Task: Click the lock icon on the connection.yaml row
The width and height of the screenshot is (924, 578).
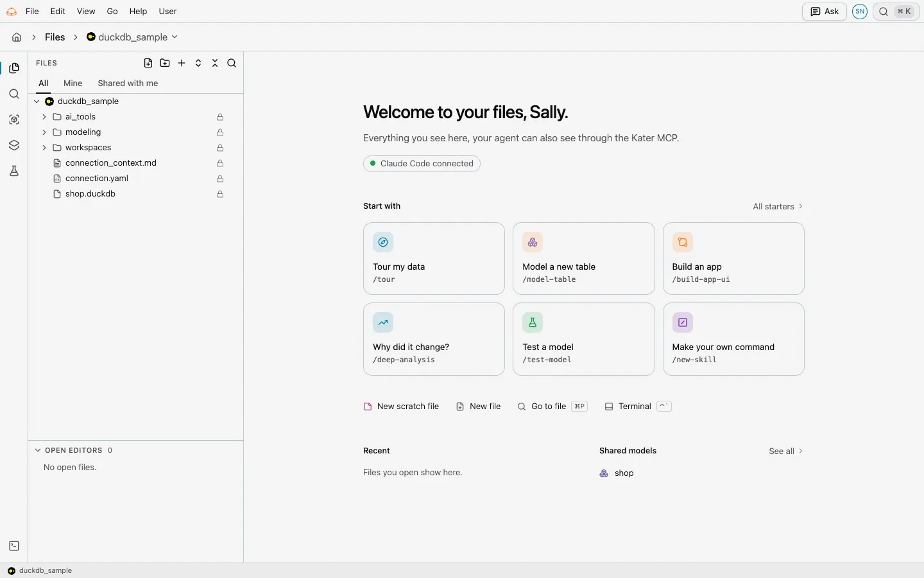Action: click(x=220, y=179)
